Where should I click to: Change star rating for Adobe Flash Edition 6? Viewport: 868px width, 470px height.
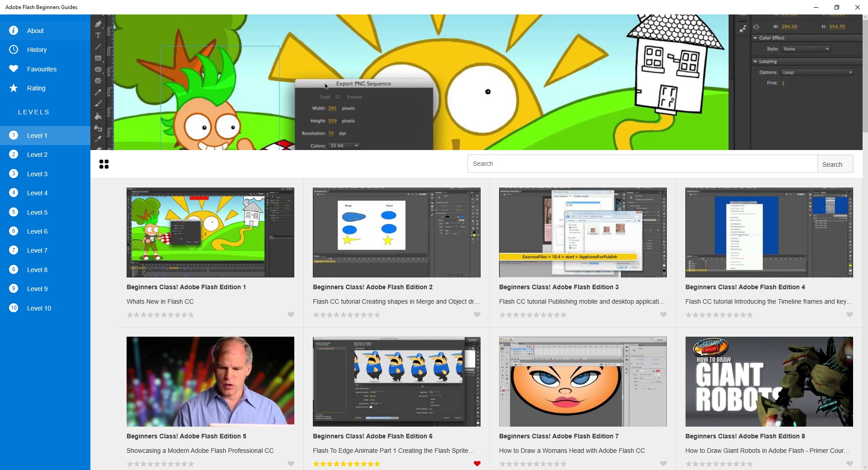pos(347,464)
